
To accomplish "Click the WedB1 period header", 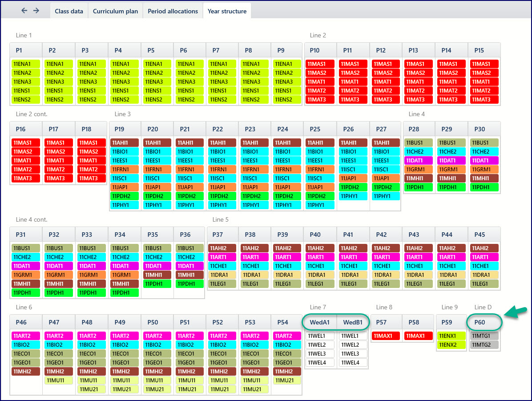I will (x=353, y=322).
